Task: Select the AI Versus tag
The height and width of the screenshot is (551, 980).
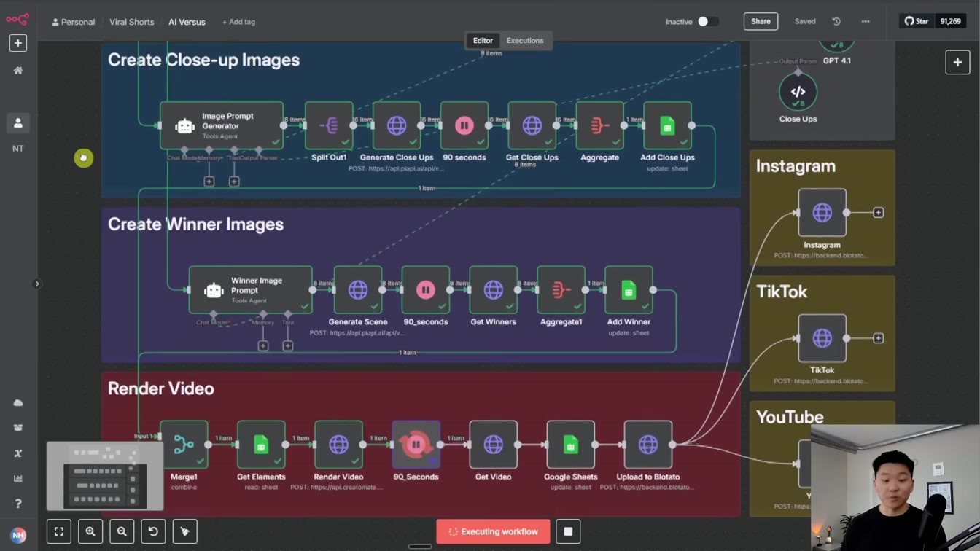Action: click(x=187, y=22)
